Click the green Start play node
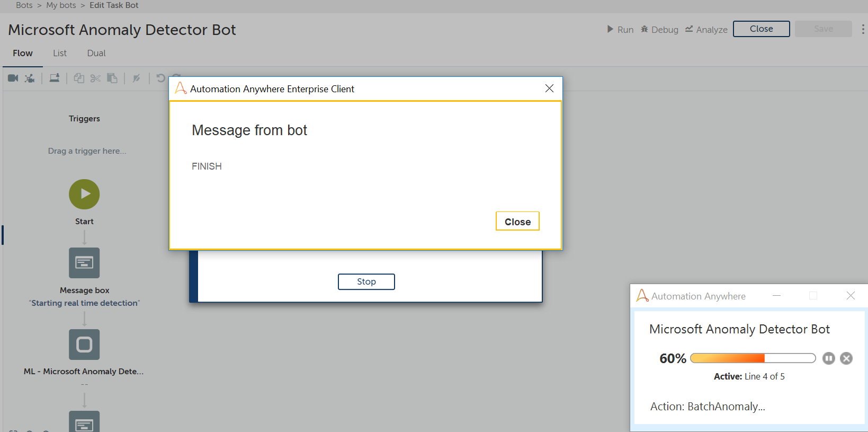This screenshot has width=868, height=432. (84, 194)
